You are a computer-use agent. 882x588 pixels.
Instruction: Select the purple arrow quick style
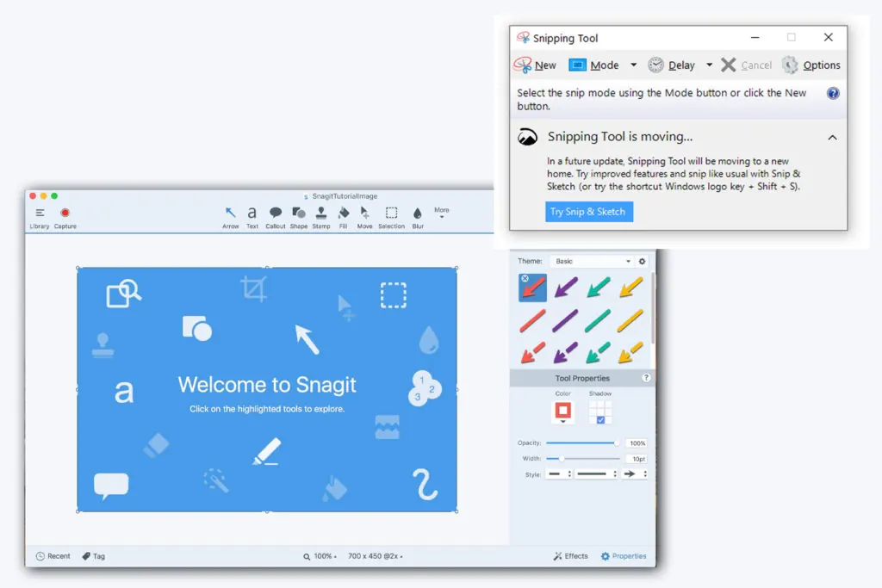coord(565,288)
